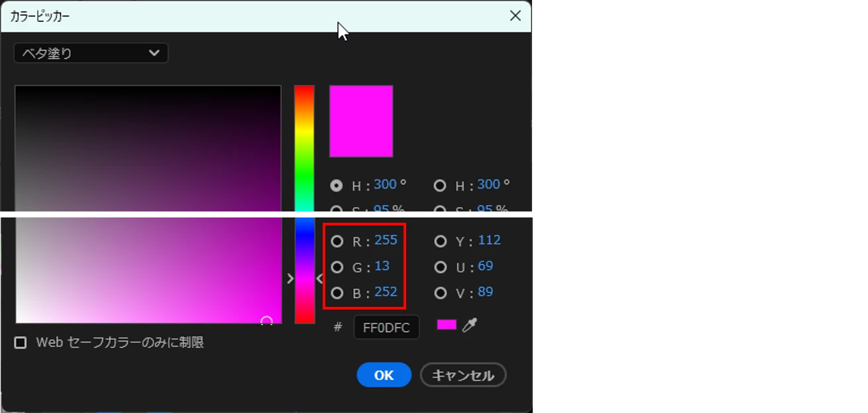Click the キャンセル button
This screenshot has width=868, height=413.
[x=463, y=375]
